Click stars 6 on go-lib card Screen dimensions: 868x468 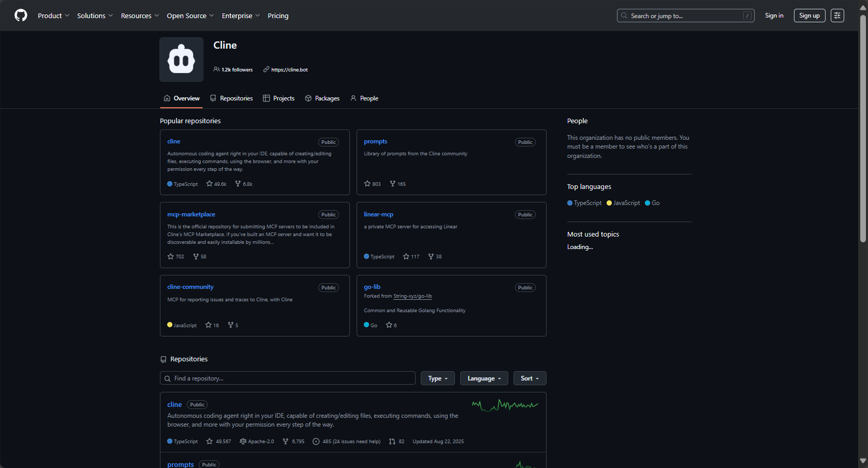click(391, 325)
